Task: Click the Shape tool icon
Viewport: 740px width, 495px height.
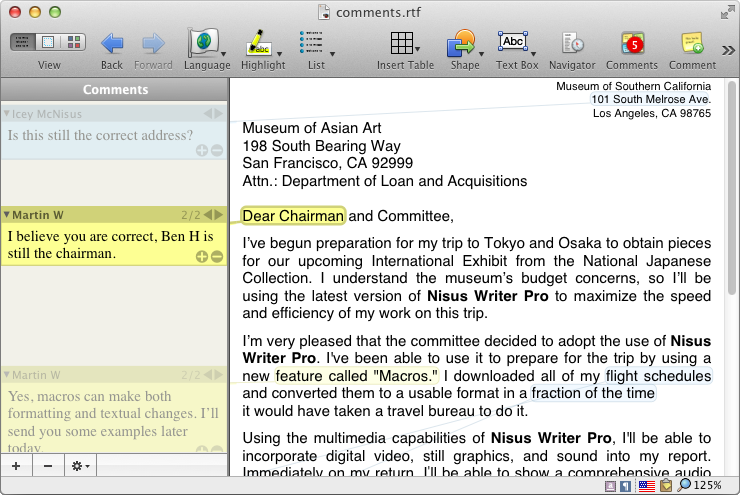Action: point(461,43)
